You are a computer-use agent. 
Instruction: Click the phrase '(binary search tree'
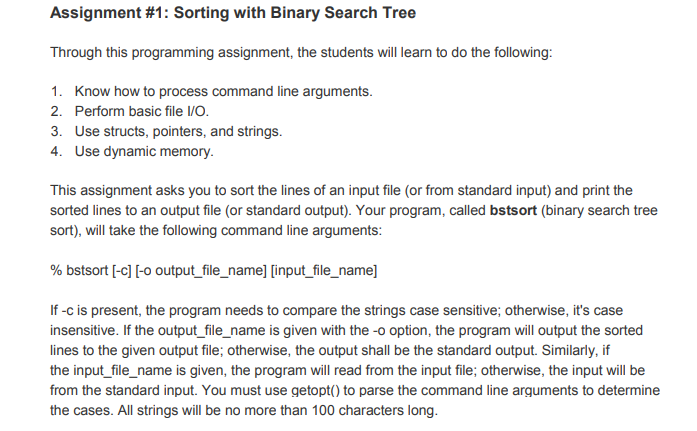[x=601, y=210]
